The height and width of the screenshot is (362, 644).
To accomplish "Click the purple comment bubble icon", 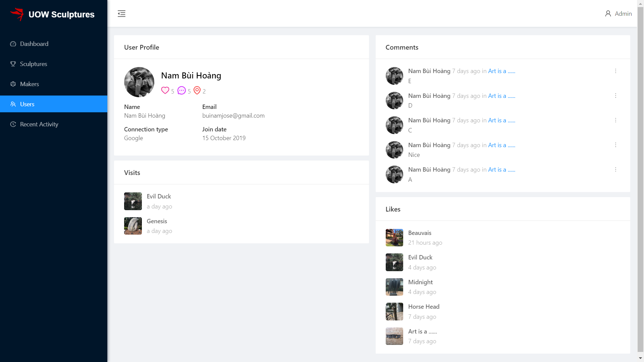I will (x=181, y=90).
